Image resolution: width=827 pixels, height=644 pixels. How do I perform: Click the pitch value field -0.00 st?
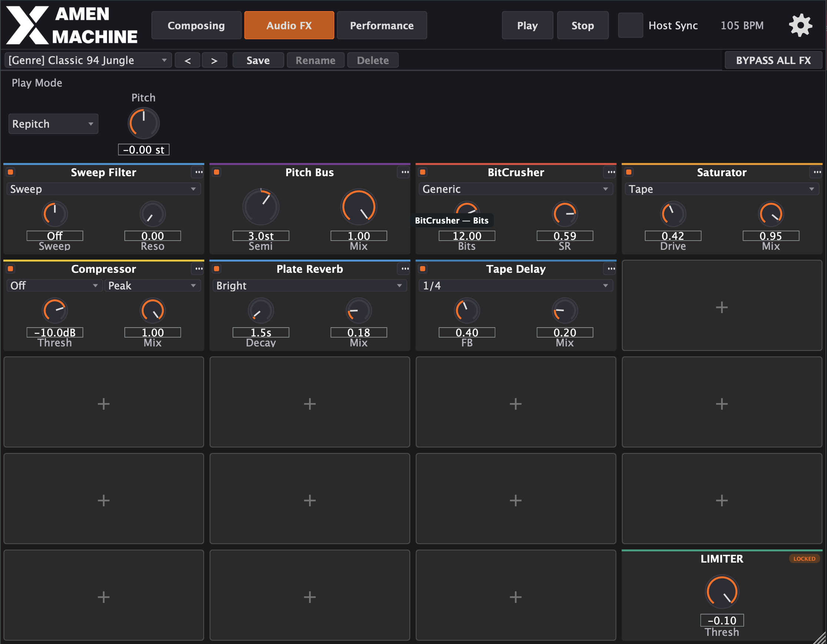coord(144,150)
